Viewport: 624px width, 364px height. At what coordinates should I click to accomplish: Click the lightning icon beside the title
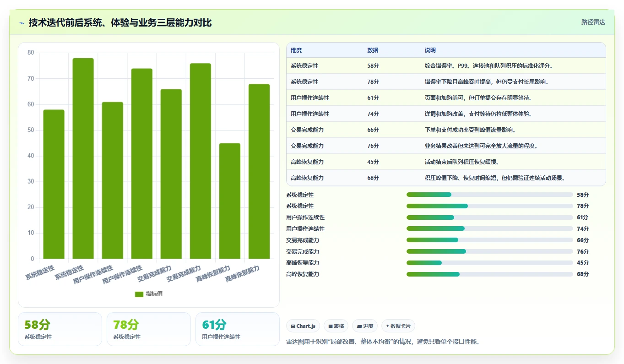[22, 22]
